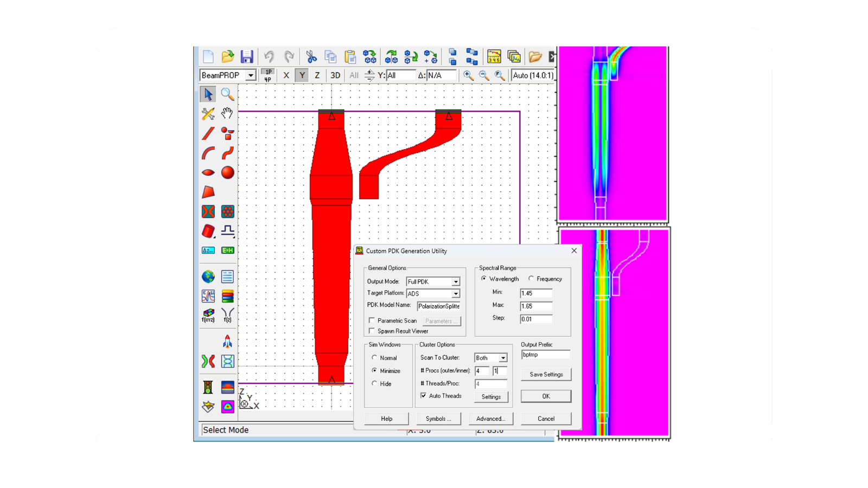Enable the Spawn Result Viewer checkbox

coord(372,331)
